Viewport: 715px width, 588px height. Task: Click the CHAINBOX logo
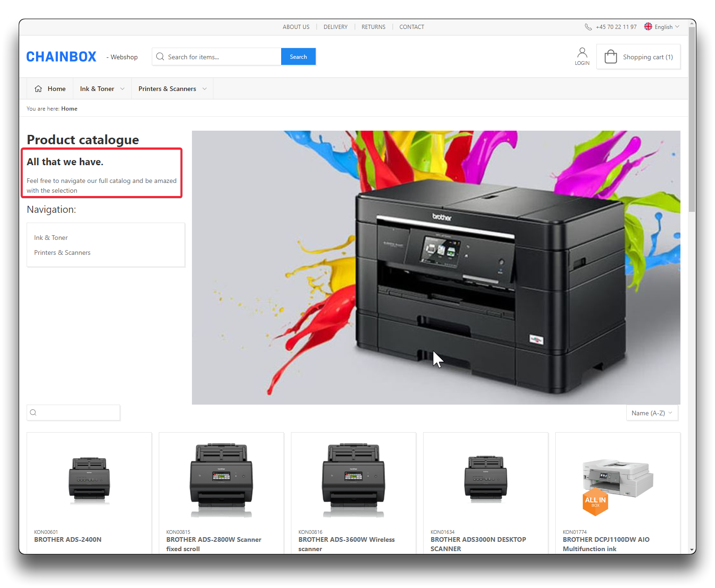point(61,57)
